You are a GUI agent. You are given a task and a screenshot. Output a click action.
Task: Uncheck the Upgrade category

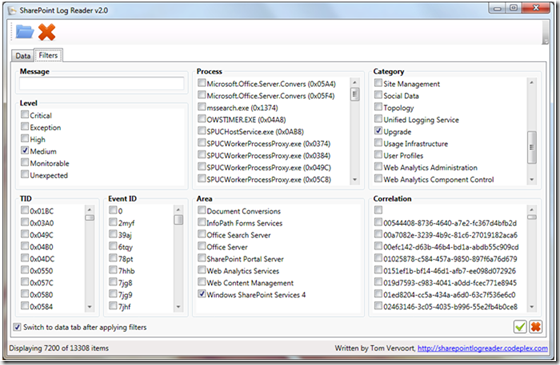coord(378,131)
